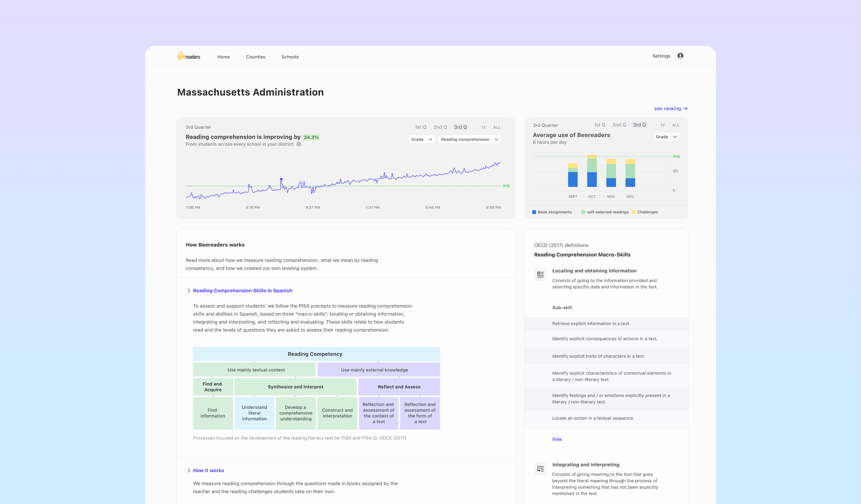This screenshot has width=861, height=504.
Task: Click the Locating and obtaining information icon
Action: tap(540, 274)
